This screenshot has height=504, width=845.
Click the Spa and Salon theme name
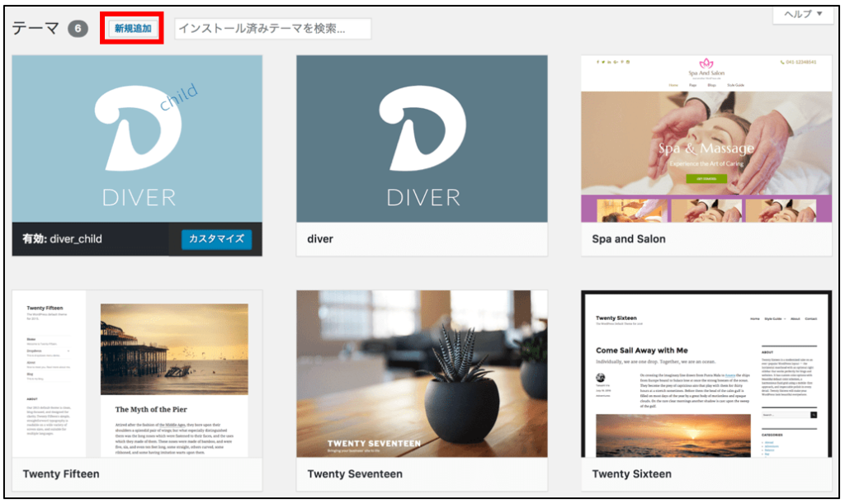coord(628,239)
